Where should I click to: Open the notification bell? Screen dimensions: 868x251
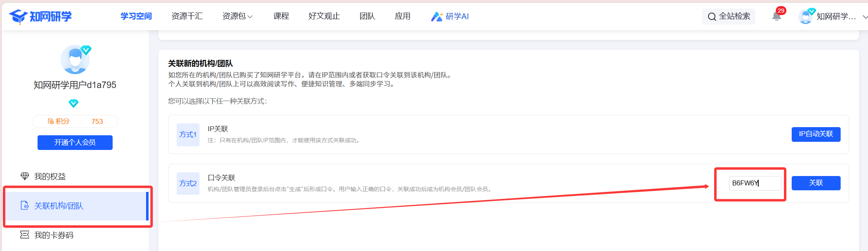777,16
